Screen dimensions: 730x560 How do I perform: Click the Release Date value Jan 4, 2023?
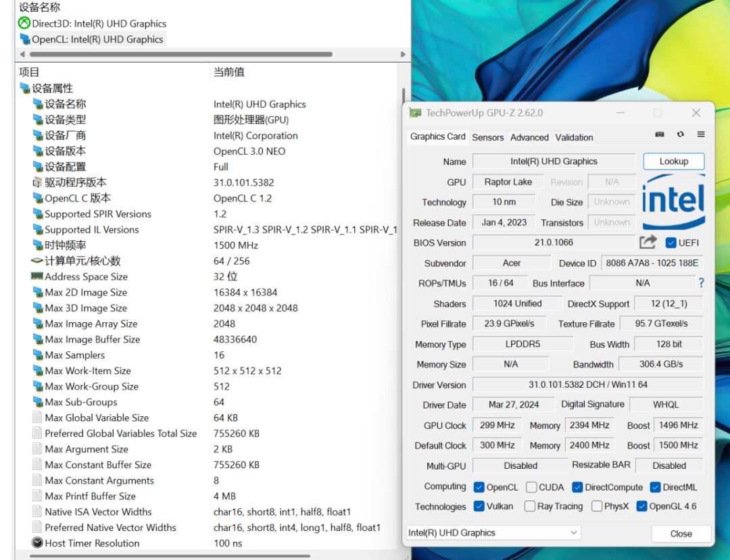click(x=504, y=222)
